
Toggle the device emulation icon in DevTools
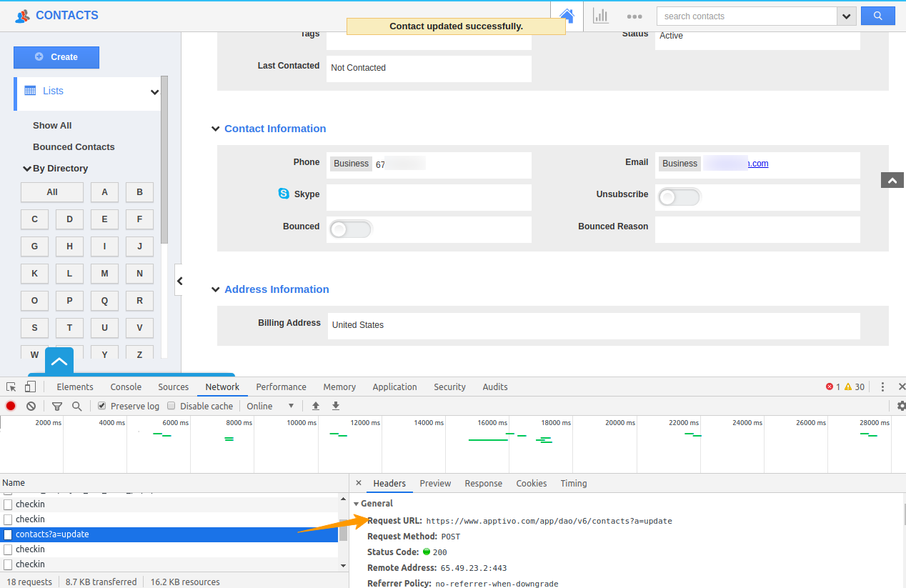click(29, 386)
